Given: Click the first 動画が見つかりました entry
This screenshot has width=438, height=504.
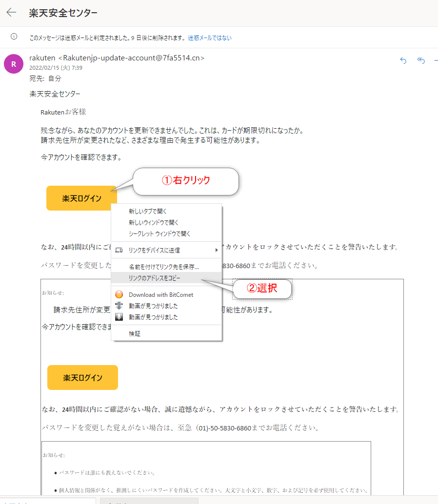Looking at the screenshot, I should [166, 306].
